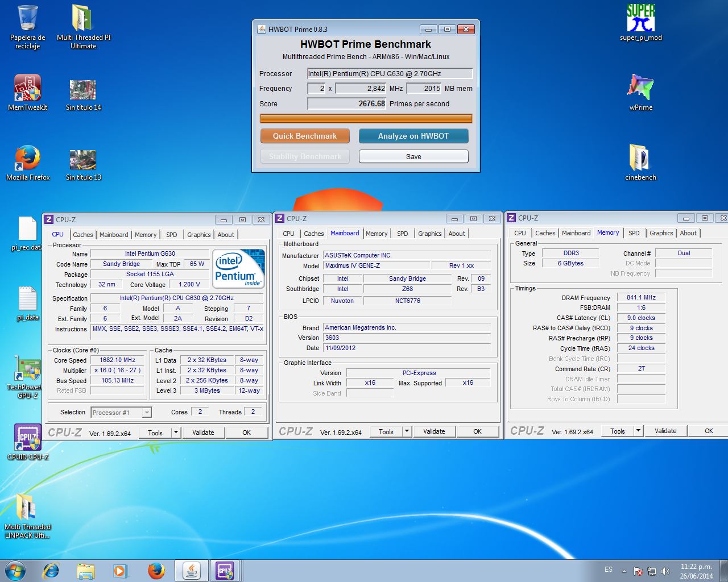Open the volume speaker tray icon
The width and height of the screenshot is (728, 582).
pyautogui.click(x=665, y=571)
